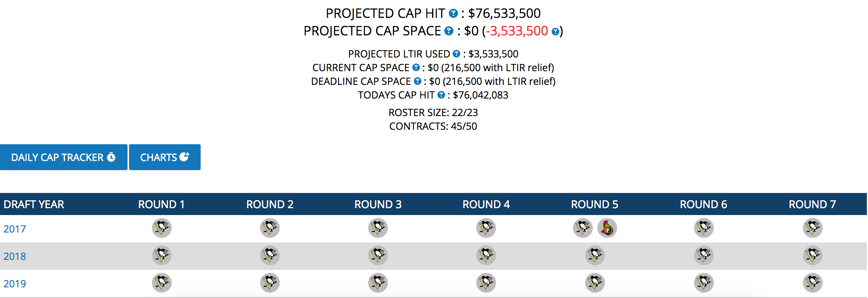Click Penguins logo in 2018 Round 6

pos(704,256)
